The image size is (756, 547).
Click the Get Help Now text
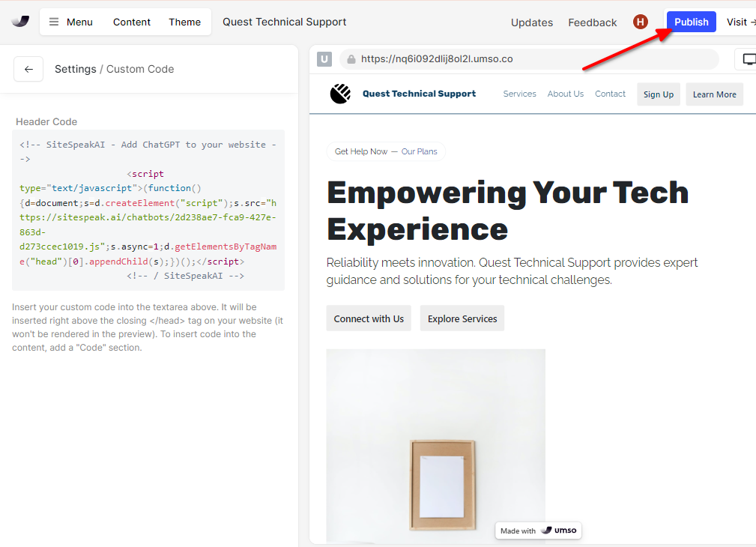(x=361, y=151)
